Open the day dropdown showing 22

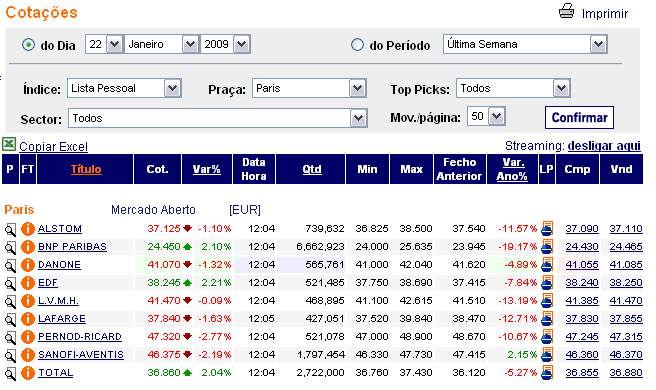pyautogui.click(x=104, y=44)
